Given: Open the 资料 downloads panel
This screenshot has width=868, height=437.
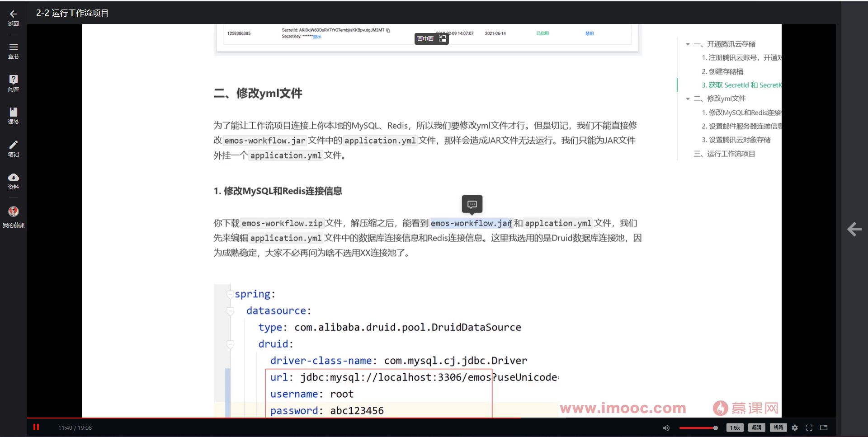Looking at the screenshot, I should click(14, 181).
